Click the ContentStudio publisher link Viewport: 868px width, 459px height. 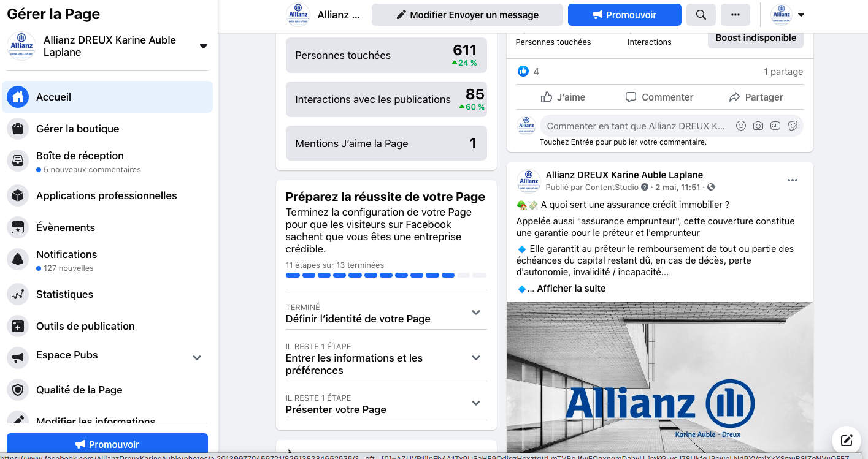click(x=612, y=187)
